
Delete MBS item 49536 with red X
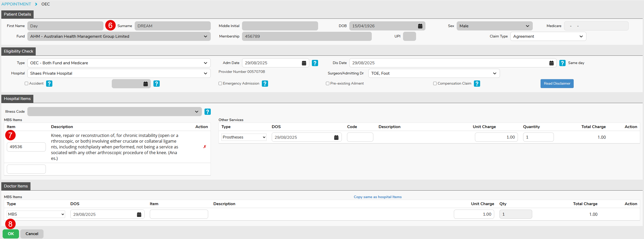pyautogui.click(x=205, y=147)
